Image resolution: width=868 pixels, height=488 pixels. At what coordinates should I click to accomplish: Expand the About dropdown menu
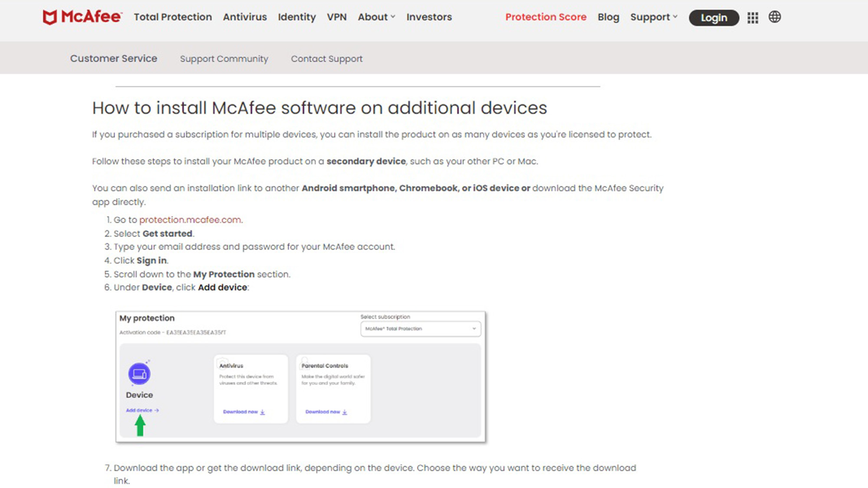[376, 17]
